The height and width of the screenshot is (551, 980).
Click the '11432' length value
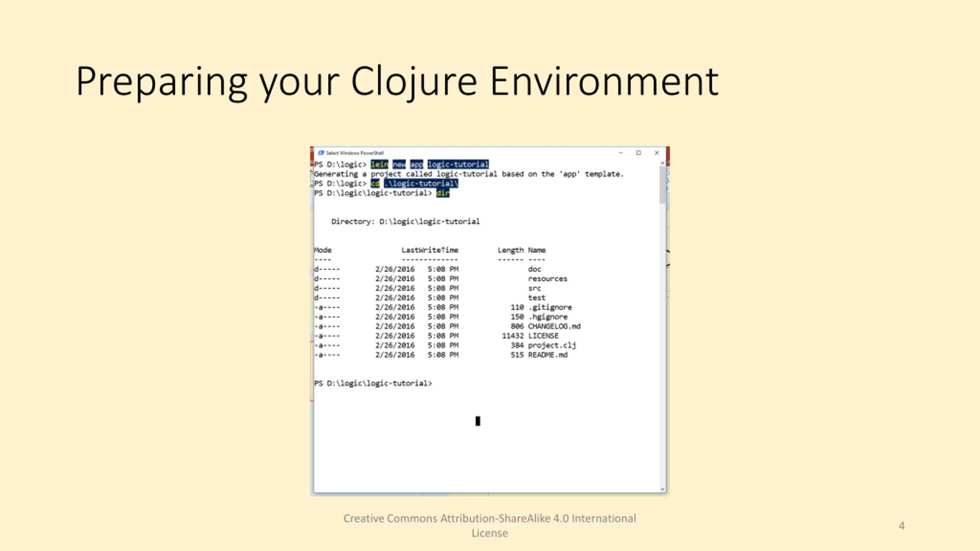pyautogui.click(x=513, y=336)
